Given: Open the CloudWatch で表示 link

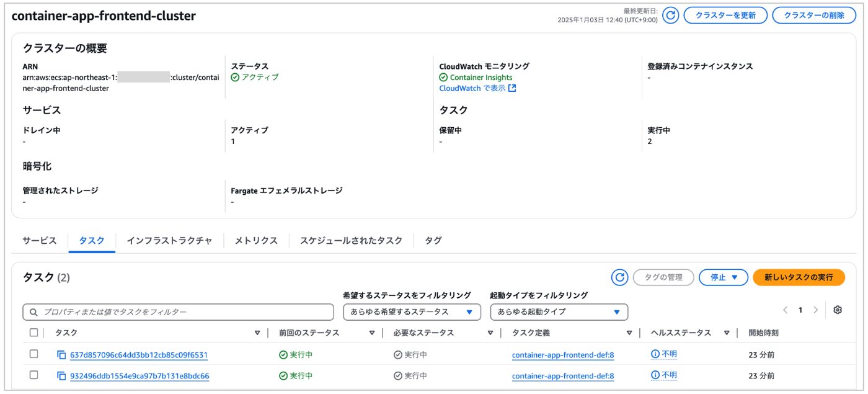Looking at the screenshot, I should click(x=472, y=88).
